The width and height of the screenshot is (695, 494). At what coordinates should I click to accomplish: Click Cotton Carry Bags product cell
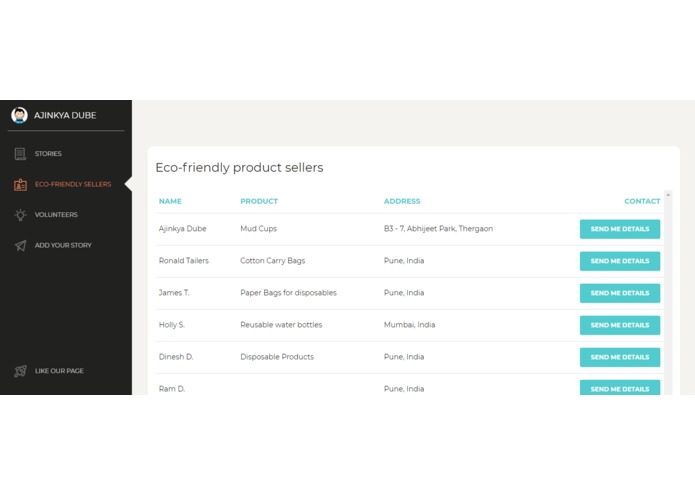(x=273, y=261)
